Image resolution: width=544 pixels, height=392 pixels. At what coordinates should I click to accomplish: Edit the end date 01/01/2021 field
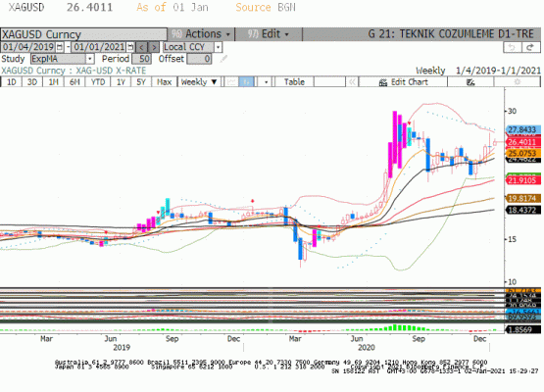[99, 47]
